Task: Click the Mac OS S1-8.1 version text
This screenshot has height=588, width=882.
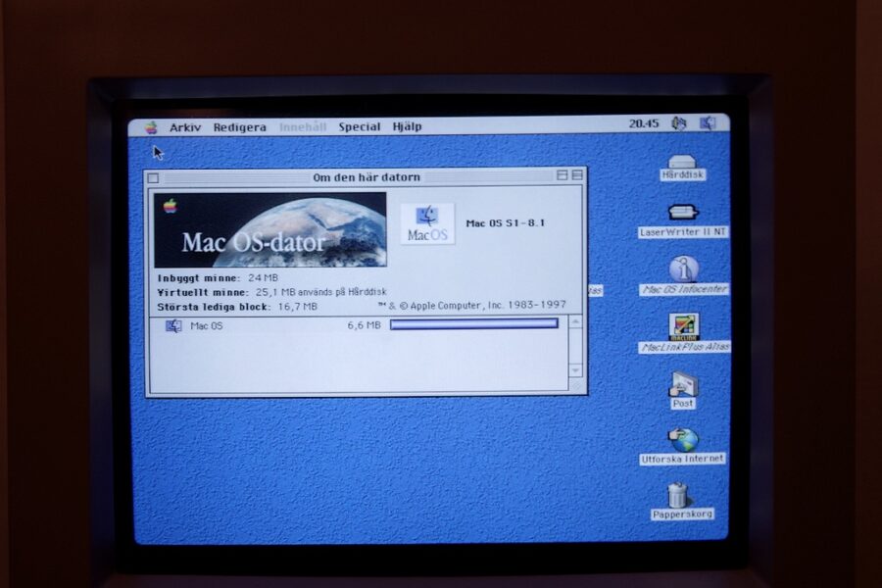Action: coord(505,222)
